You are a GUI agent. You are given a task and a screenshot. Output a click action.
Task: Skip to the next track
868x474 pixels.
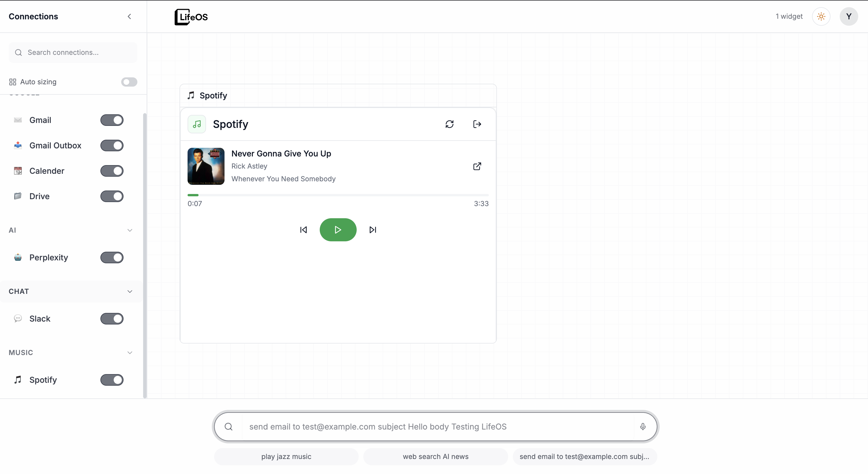tap(373, 229)
